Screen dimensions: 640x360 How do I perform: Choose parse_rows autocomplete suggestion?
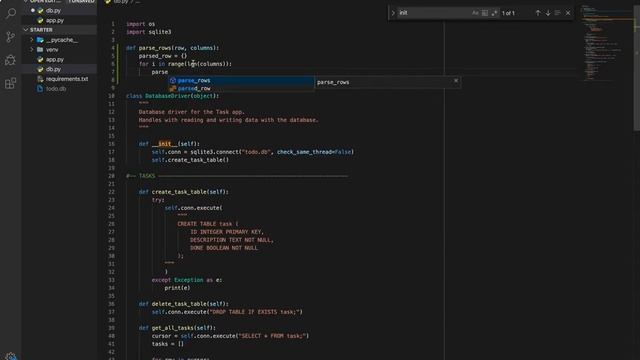[242, 80]
